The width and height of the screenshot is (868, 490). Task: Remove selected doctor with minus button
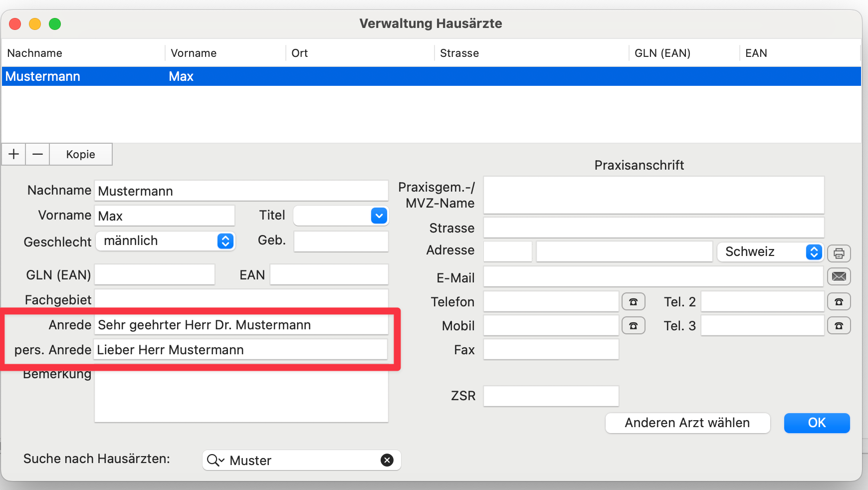point(37,154)
